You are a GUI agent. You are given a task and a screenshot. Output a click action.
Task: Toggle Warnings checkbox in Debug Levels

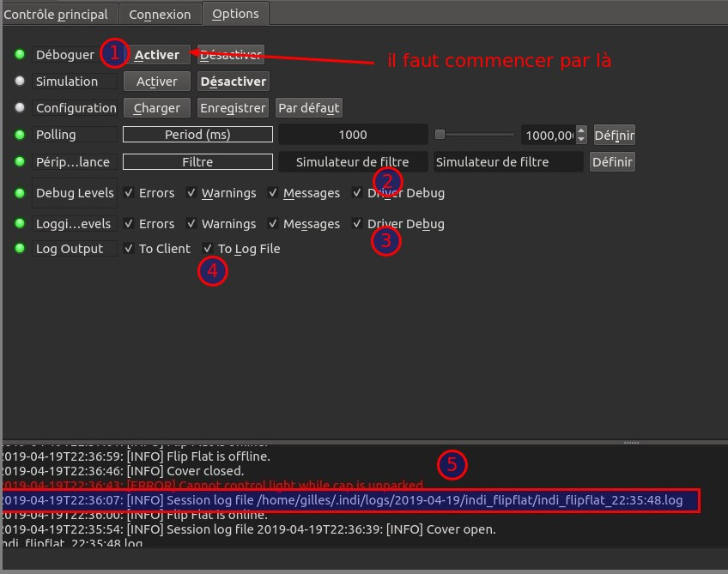191,192
